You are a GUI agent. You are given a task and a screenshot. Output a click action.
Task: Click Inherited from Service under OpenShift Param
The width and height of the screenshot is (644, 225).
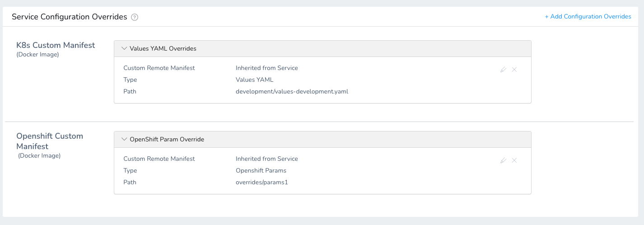click(x=267, y=159)
